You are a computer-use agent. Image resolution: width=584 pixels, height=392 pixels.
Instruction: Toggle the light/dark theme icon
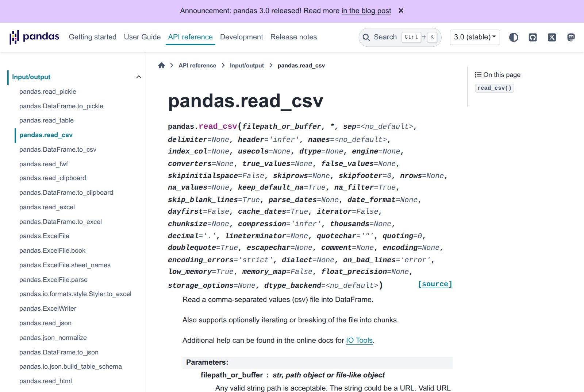click(x=514, y=37)
